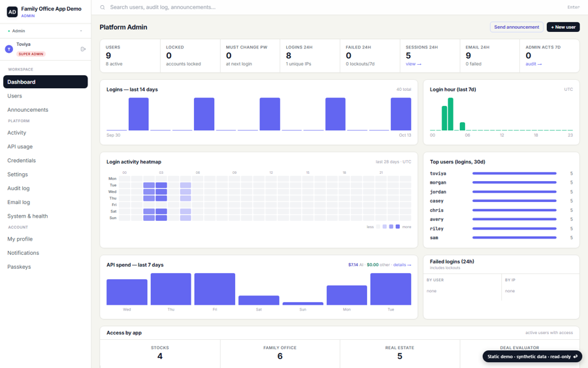Open the API spend details link
588x368 pixels.
402,265
